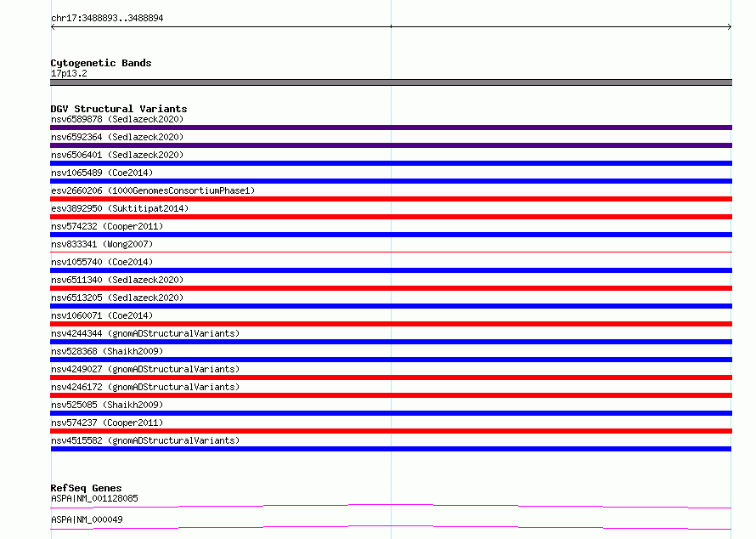Open variant nsv574237 (Cooper2011) label

[107, 423]
